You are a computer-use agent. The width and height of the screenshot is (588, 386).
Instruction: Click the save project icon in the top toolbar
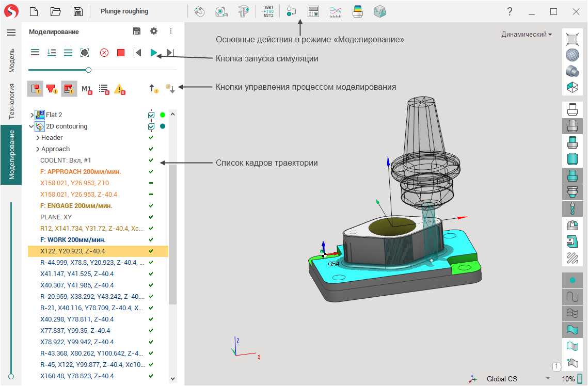click(77, 11)
